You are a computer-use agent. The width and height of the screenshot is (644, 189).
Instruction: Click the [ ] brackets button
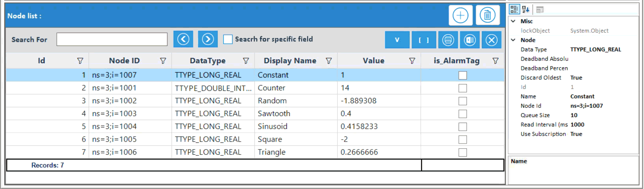point(423,40)
